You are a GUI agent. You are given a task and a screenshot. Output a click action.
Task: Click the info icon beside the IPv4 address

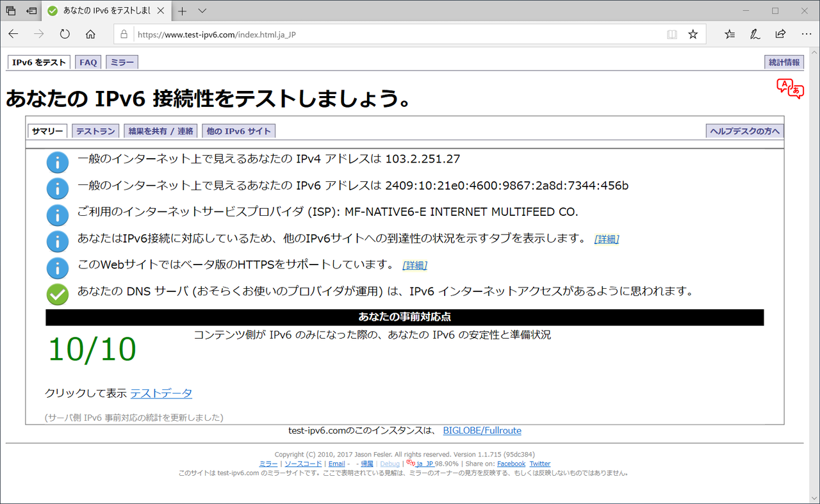coord(58,162)
